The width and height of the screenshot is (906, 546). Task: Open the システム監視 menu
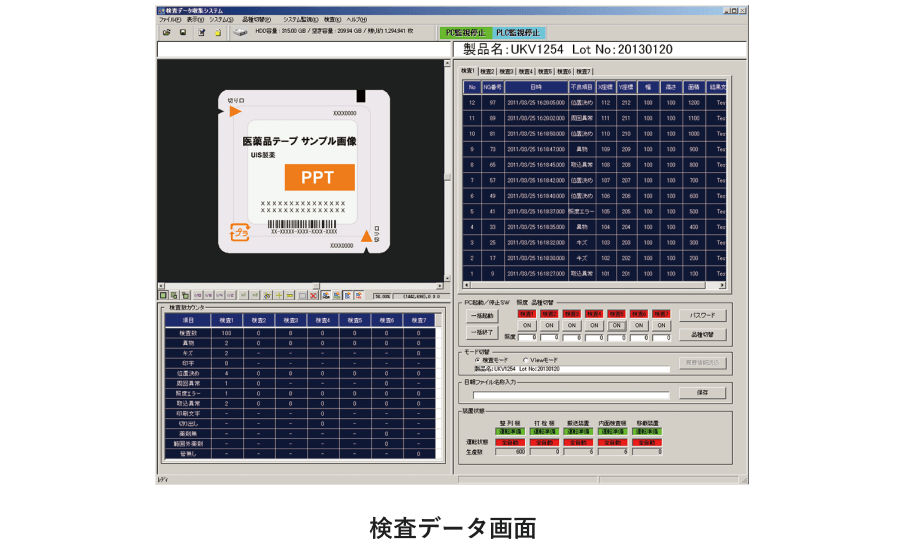[299, 19]
